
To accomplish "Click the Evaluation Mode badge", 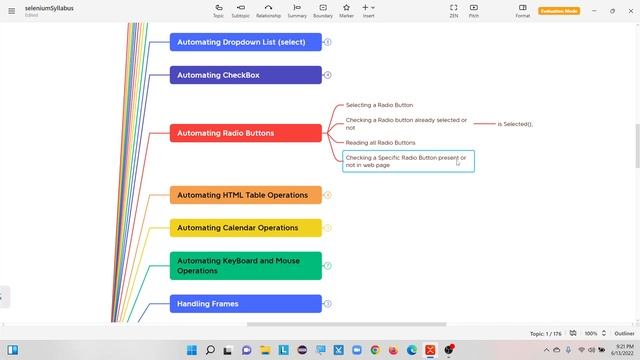I will point(559,11).
